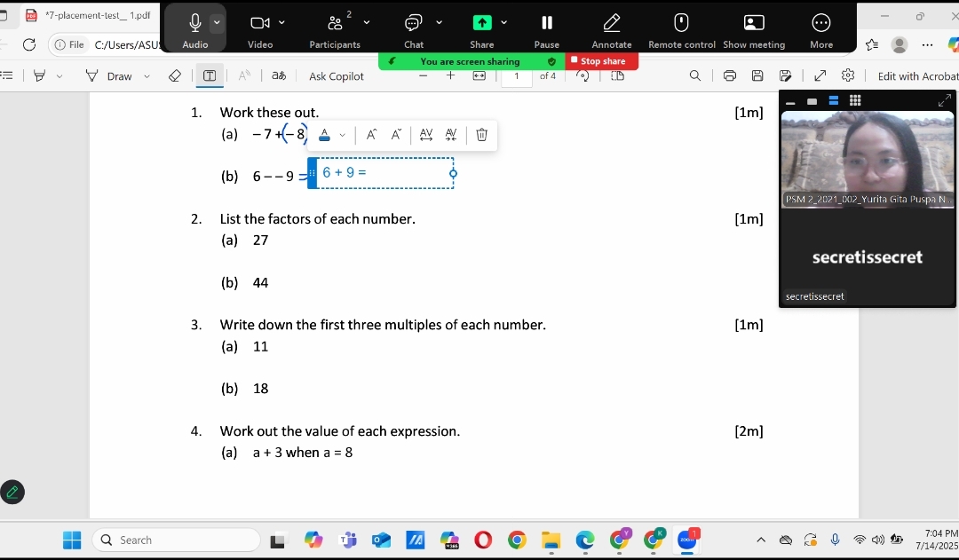Reload the PDF with refresh button
959x560 pixels.
click(x=28, y=44)
